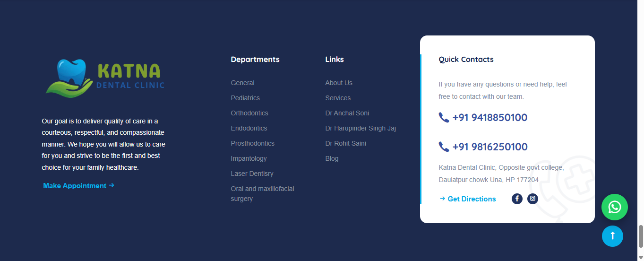The width and height of the screenshot is (644, 261).
Task: Click the blue back-to-top arrow button
Action: tap(612, 236)
